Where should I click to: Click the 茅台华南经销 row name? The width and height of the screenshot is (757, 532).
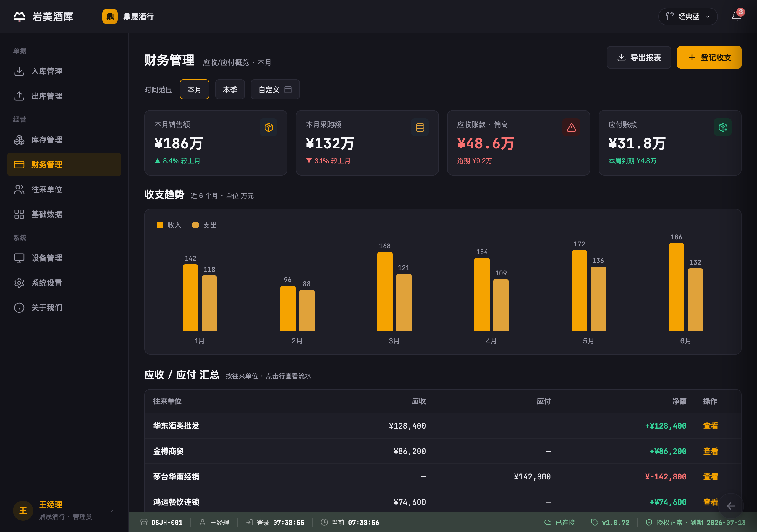176,477
